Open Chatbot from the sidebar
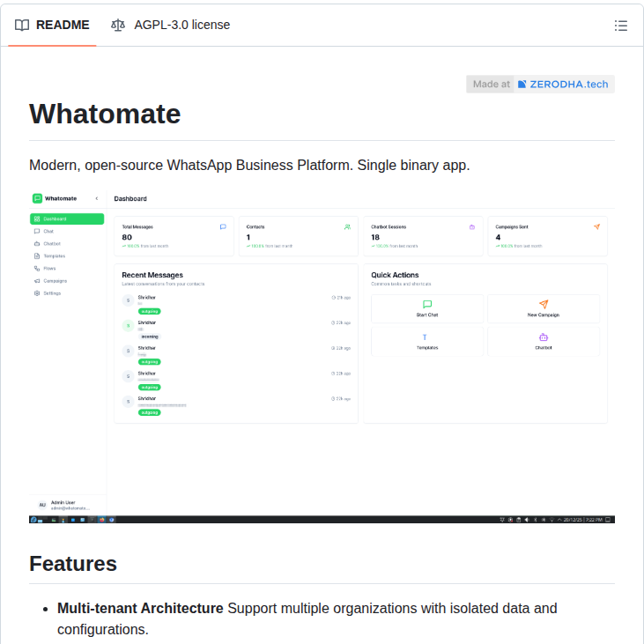 pyautogui.click(x=52, y=243)
